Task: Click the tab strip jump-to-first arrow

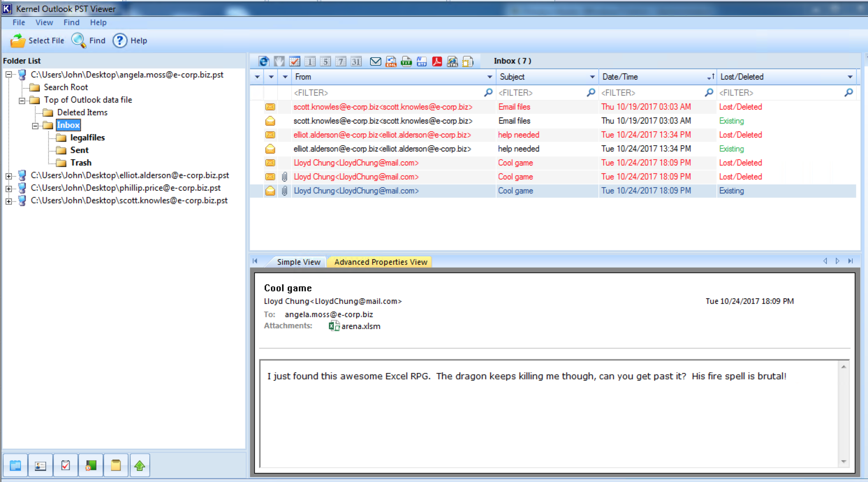Action: coord(255,261)
